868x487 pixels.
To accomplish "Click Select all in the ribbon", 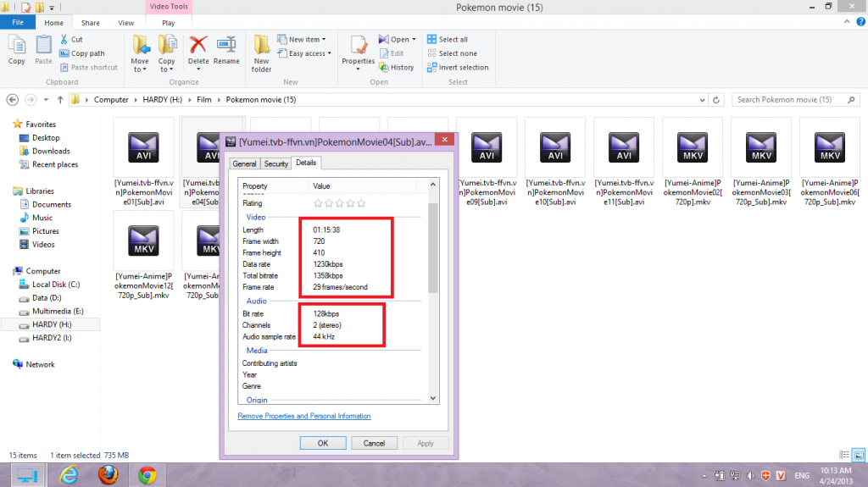I will [x=448, y=39].
